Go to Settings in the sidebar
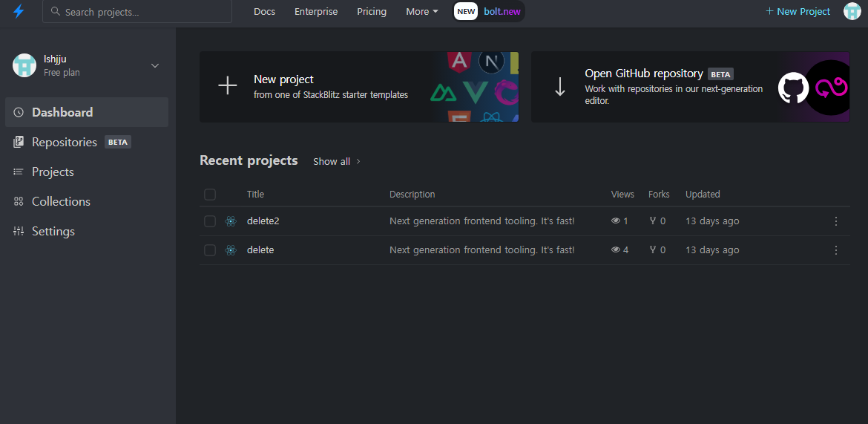 (87, 231)
